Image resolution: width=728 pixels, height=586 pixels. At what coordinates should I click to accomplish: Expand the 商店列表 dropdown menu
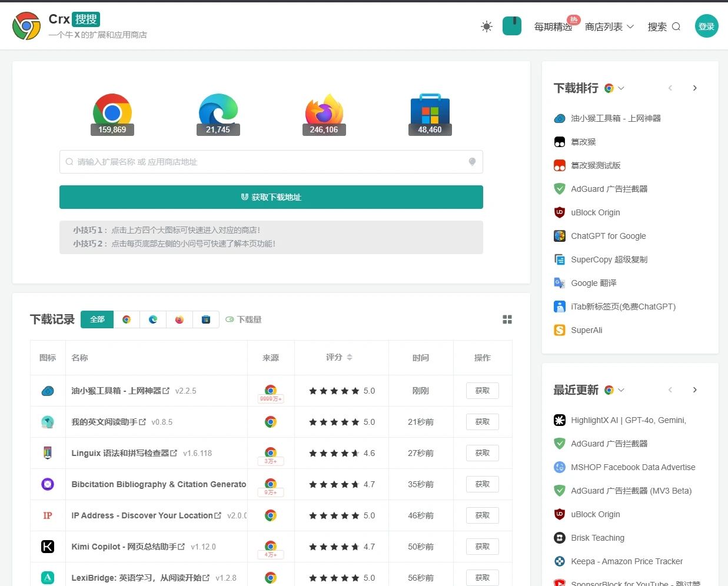(x=609, y=26)
